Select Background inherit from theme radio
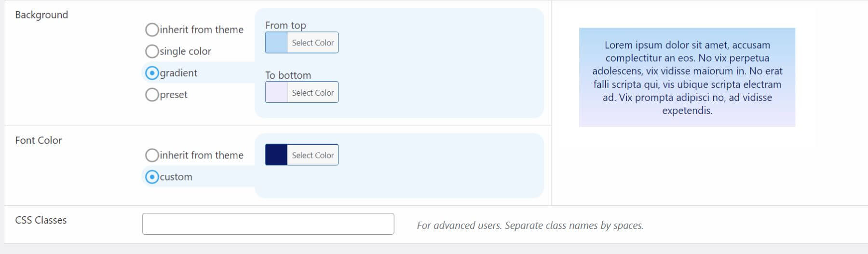 [152, 30]
